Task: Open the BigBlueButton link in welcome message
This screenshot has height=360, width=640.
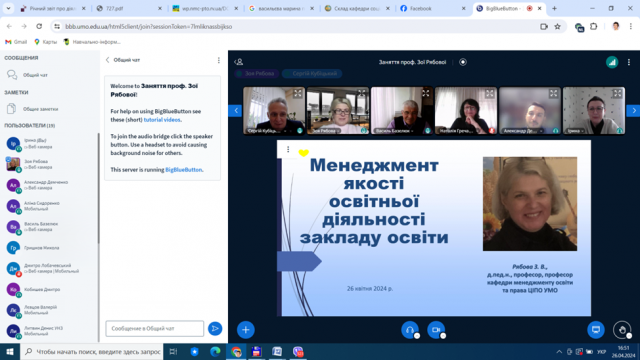Action: (x=184, y=169)
